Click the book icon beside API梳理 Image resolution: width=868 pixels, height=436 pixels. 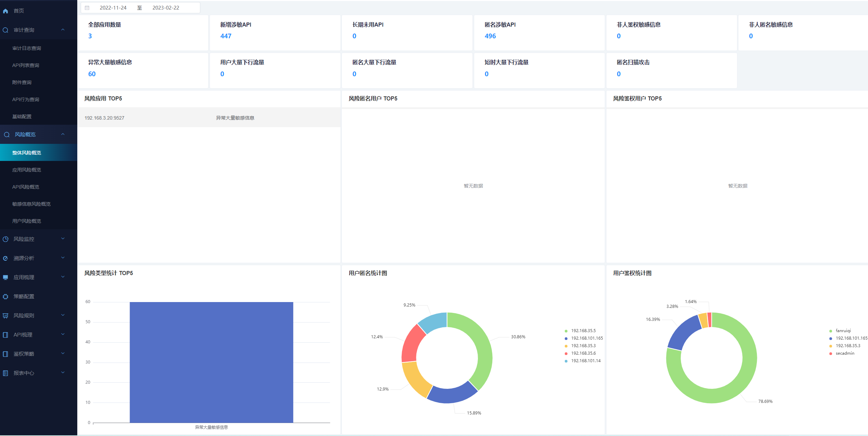tap(5, 335)
